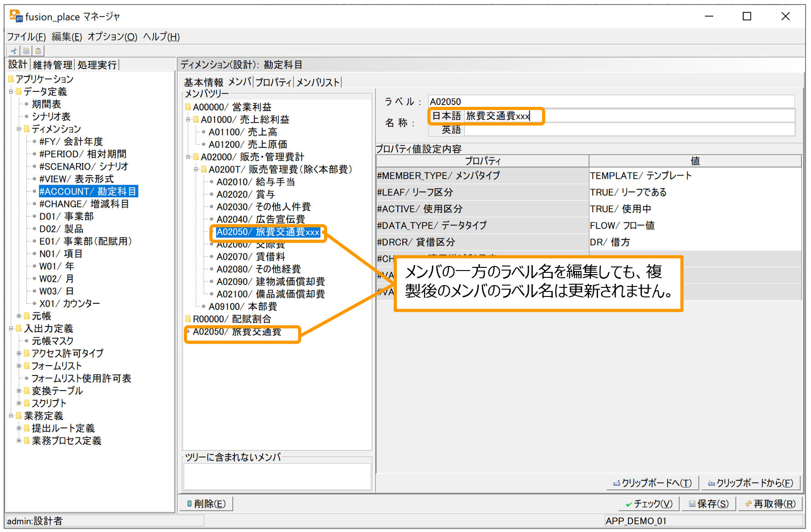Image resolution: width=811 pixels, height=532 pixels.
Task: Collapse the A0200T 販売管理費 member node
Action: [x=196, y=169]
